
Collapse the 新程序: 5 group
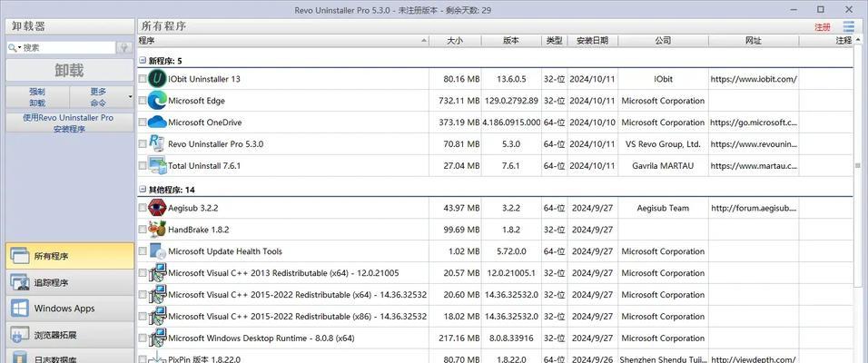click(x=143, y=60)
